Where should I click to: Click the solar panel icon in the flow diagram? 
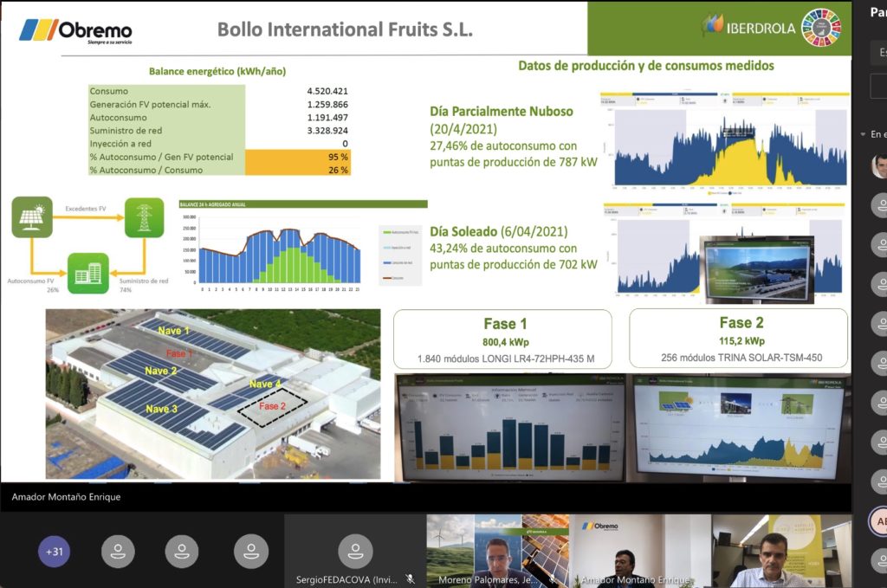click(x=32, y=217)
